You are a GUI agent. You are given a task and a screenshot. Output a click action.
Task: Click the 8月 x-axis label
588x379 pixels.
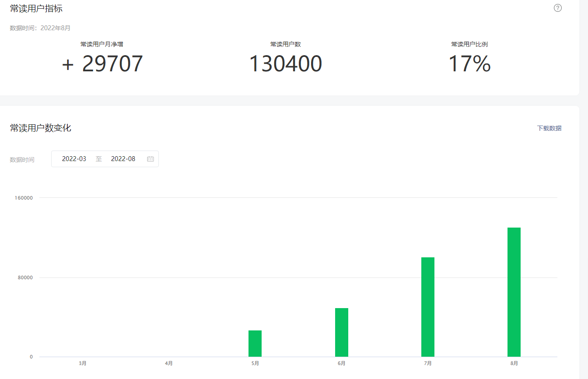tap(514, 363)
